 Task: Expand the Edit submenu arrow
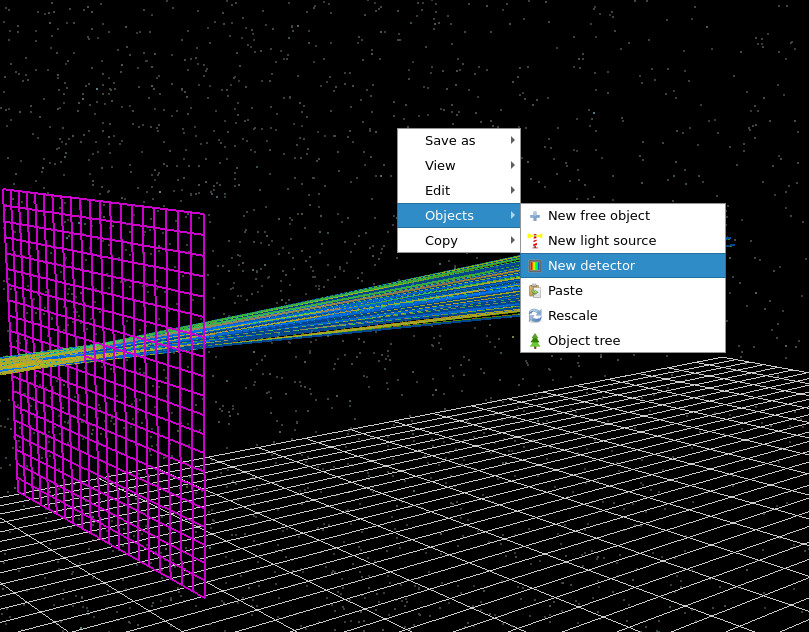click(513, 190)
